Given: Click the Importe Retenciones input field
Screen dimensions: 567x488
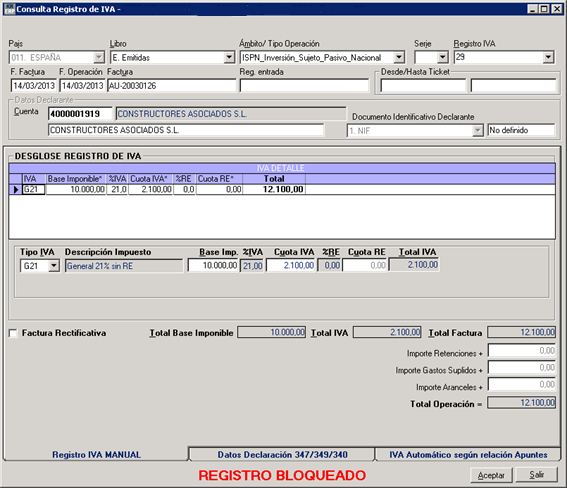Looking at the screenshot, I should 521,350.
